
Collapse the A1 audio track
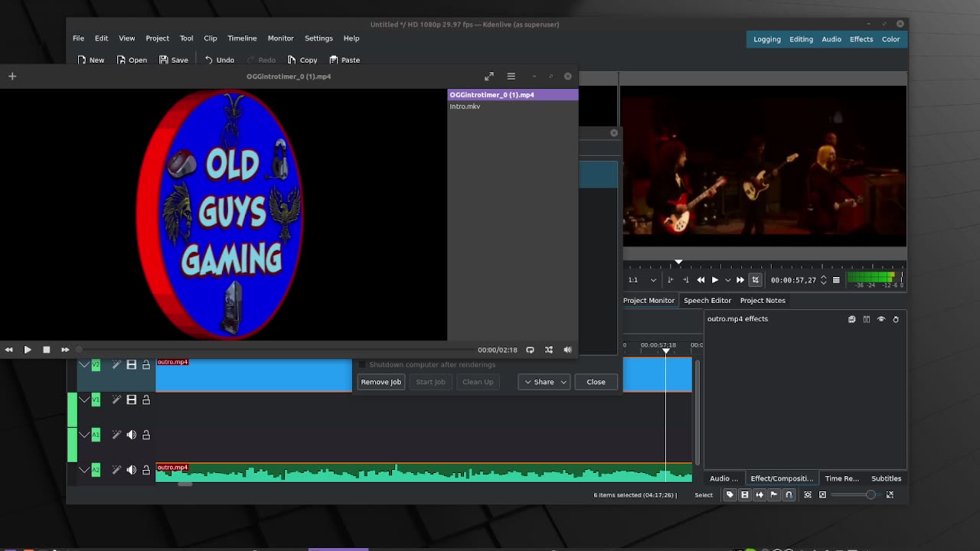(84, 435)
